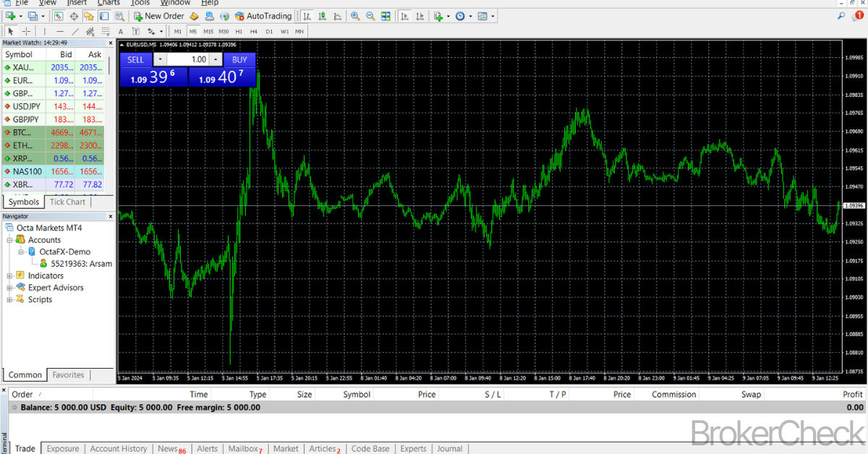Image resolution: width=868 pixels, height=454 pixels.
Task: Toggle the Terminal panel icon
Action: click(103, 16)
